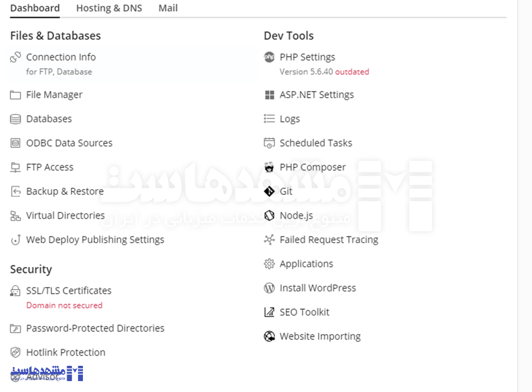532x392 pixels.
Task: Click the Install WordPress logo icon
Action: click(269, 288)
